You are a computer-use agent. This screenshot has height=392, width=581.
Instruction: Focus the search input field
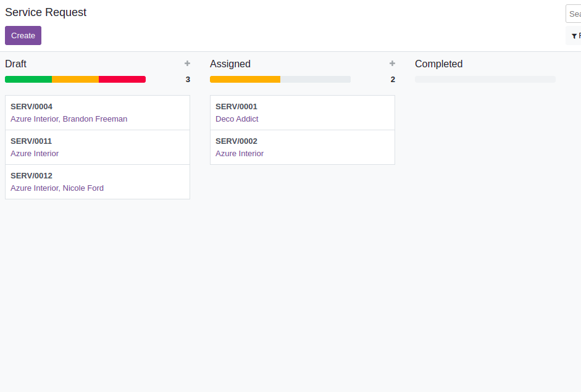(573, 14)
